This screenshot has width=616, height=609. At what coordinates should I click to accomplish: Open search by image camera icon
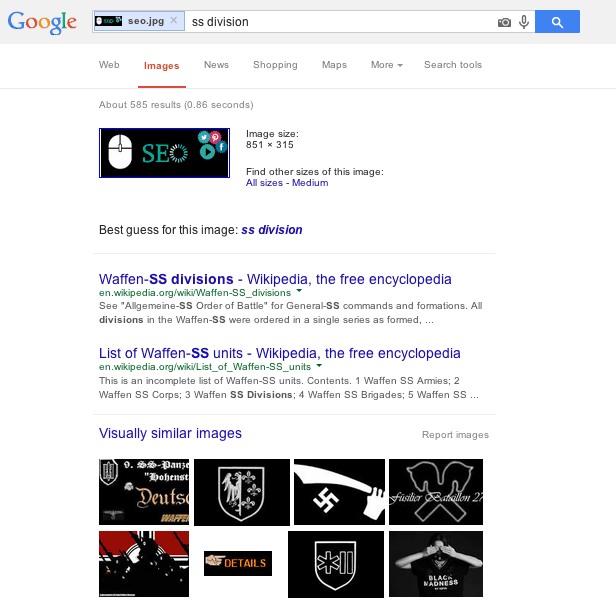click(x=504, y=22)
